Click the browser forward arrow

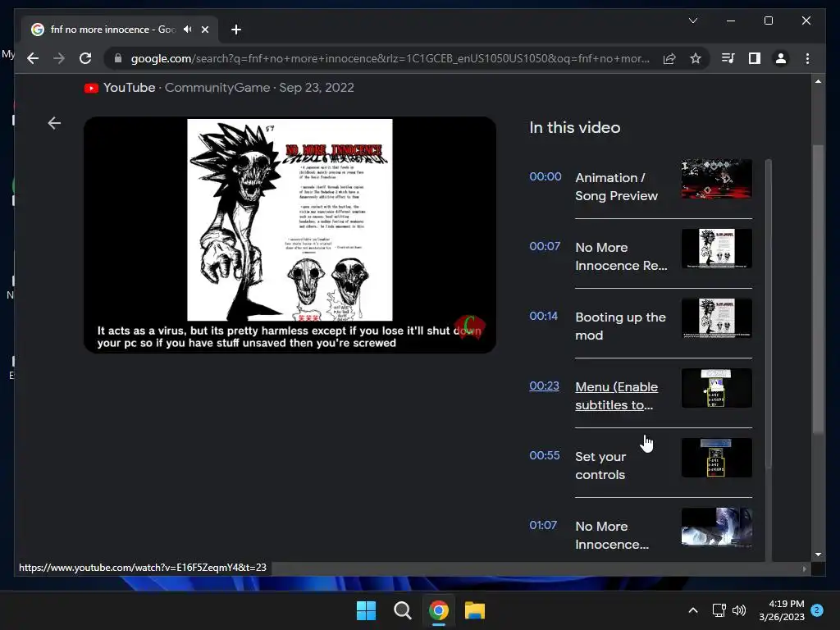pos(59,58)
